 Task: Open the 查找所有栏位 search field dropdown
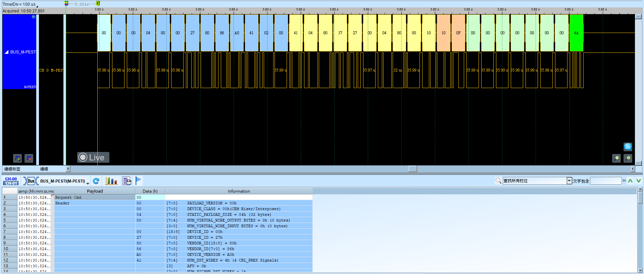click(x=569, y=181)
